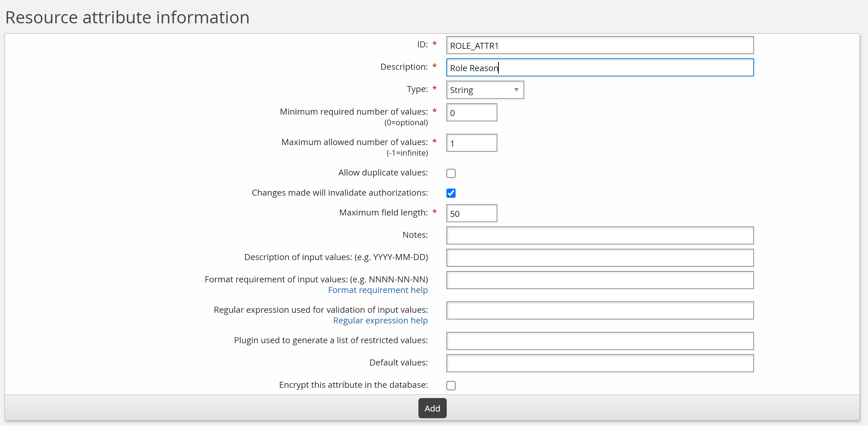The width and height of the screenshot is (868, 426).
Task: Click Maximum allowed number of values field
Action: pyautogui.click(x=472, y=143)
